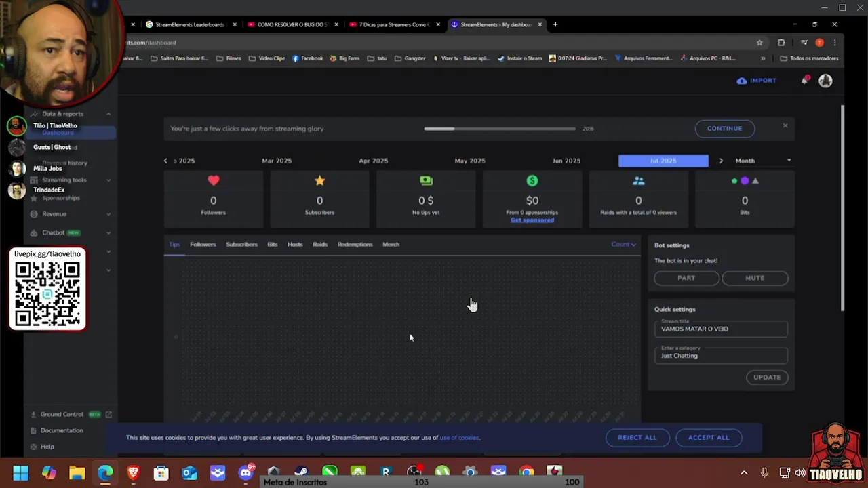This screenshot has height=488, width=868.
Task: Open Microsoft Store from the taskbar
Action: [161, 473]
